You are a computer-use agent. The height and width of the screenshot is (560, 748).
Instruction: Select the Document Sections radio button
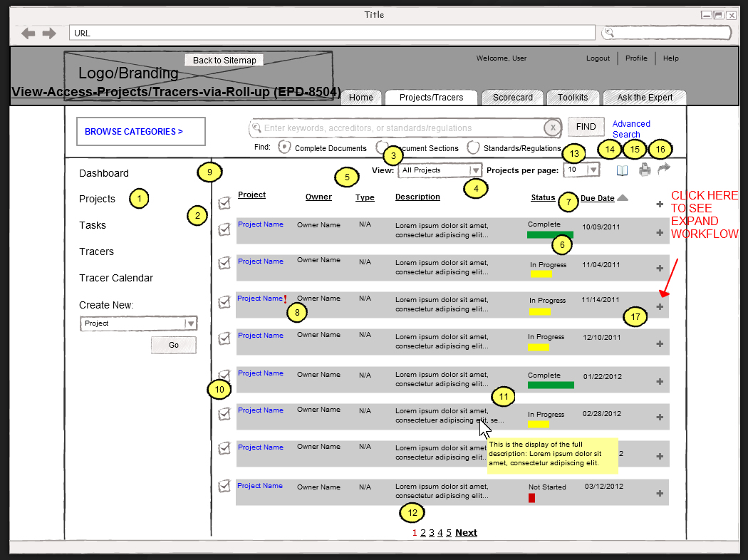(x=382, y=147)
